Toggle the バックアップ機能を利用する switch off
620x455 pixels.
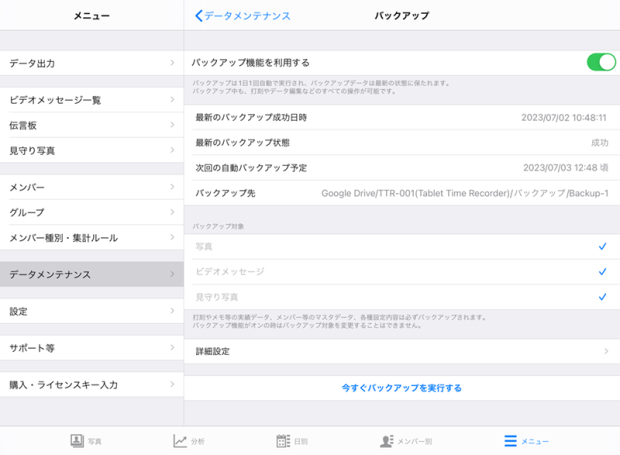tap(600, 63)
